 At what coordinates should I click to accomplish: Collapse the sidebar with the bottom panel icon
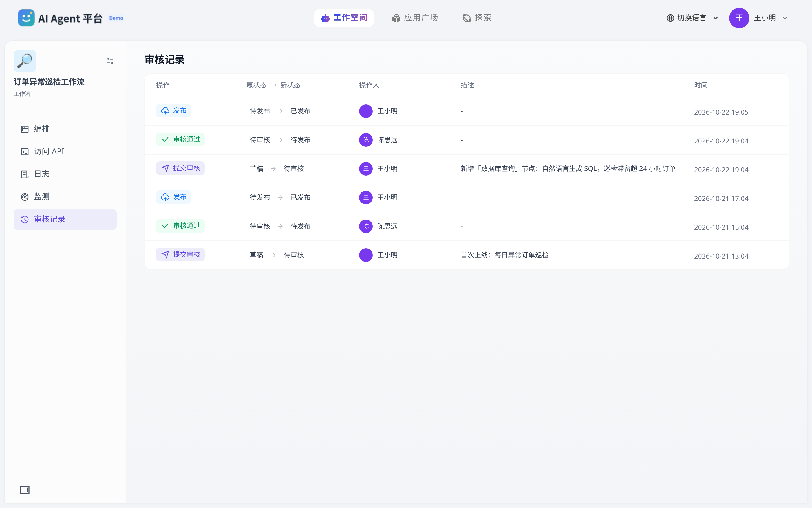coord(25,490)
